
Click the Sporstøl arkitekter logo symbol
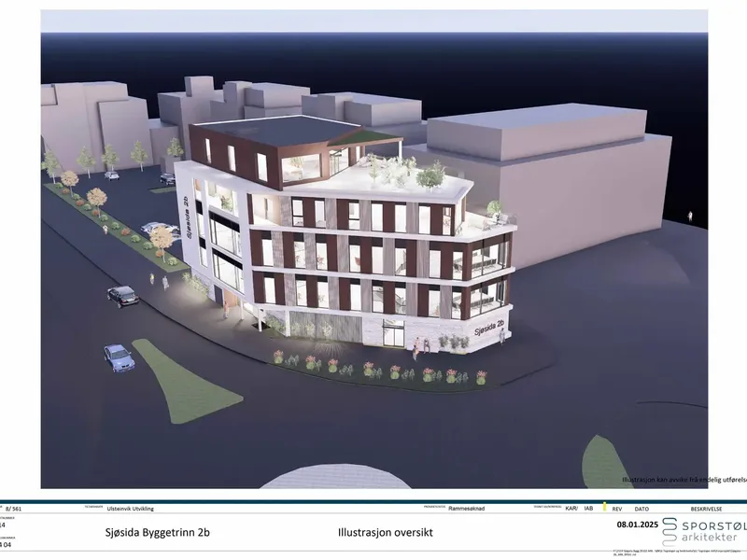click(x=669, y=532)
